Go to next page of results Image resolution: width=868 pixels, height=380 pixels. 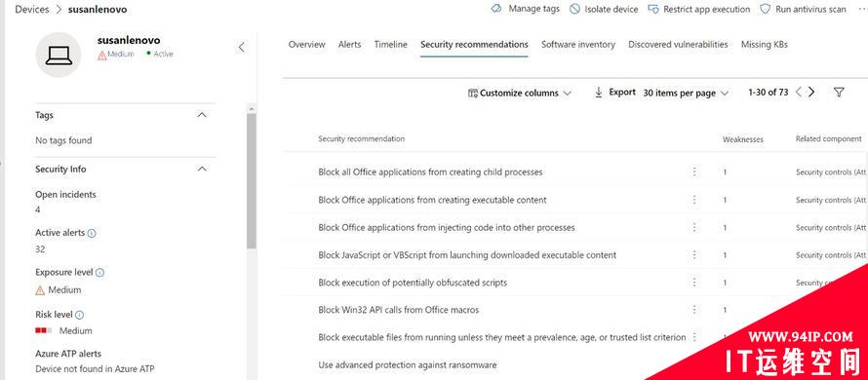811,93
